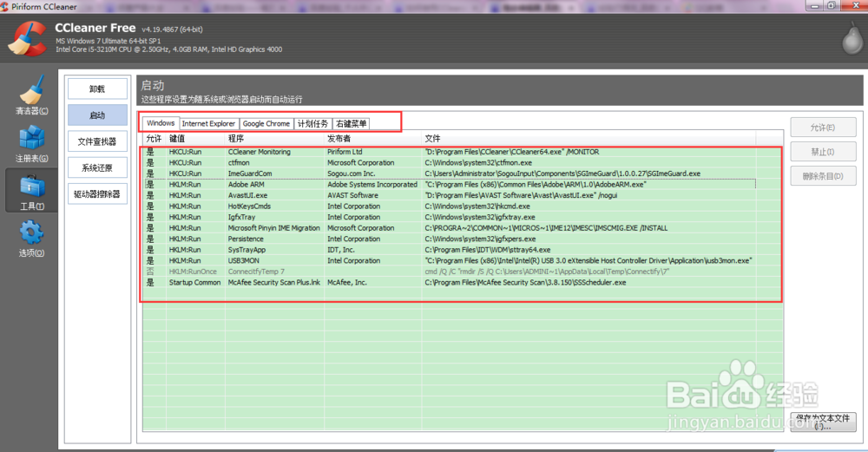Select the SysTrayApp startup entry

pos(449,250)
